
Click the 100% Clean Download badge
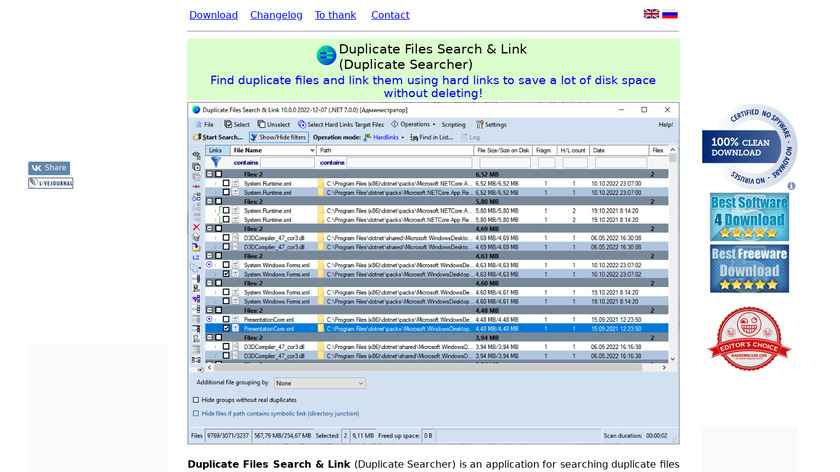pos(749,146)
